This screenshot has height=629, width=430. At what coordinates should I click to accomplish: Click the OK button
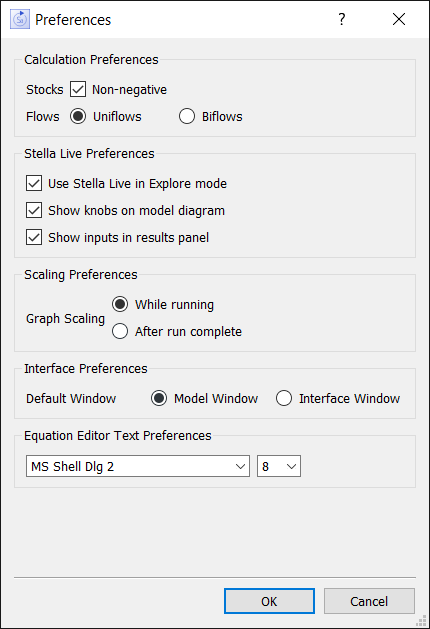tap(269, 601)
